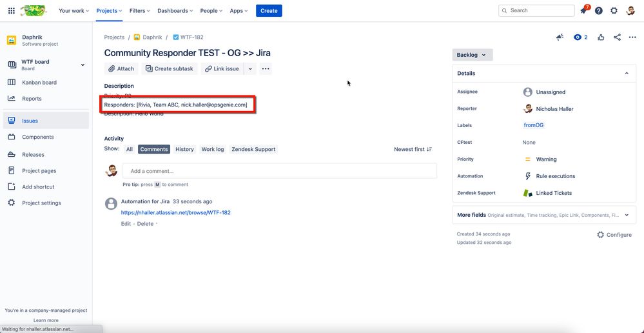Click the Give feedback megaphone icon
Screen dimensions: 644x333
tap(560, 37)
